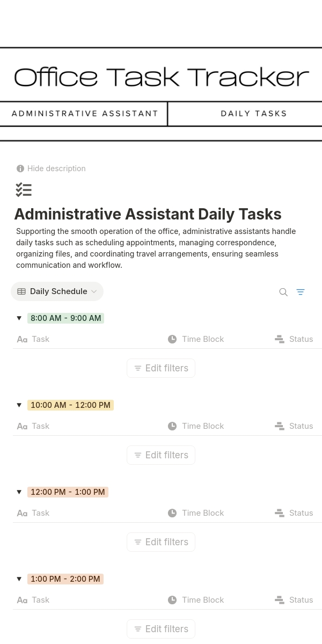This screenshot has width=322, height=644.
Task: Click the clock icon in the 8:00 AM group
Action: click(x=172, y=339)
